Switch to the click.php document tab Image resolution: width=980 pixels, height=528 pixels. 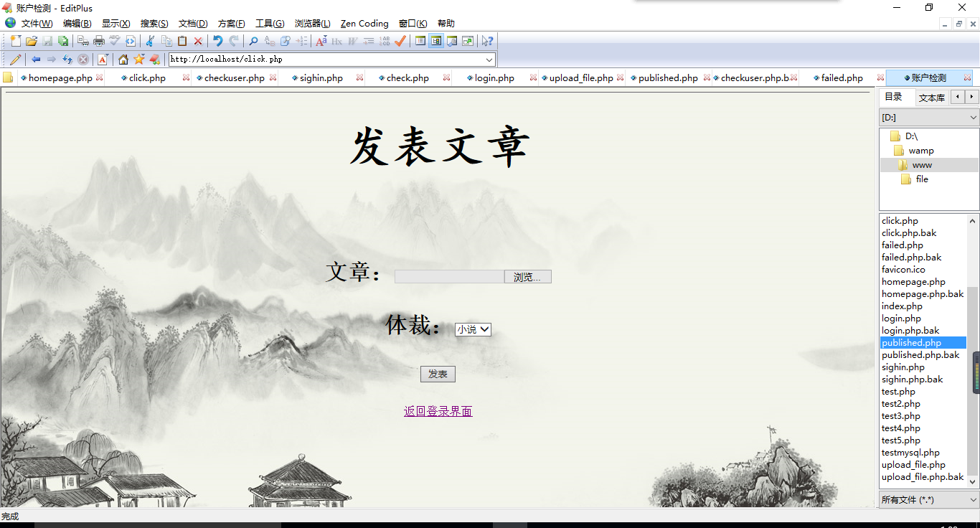[147, 78]
